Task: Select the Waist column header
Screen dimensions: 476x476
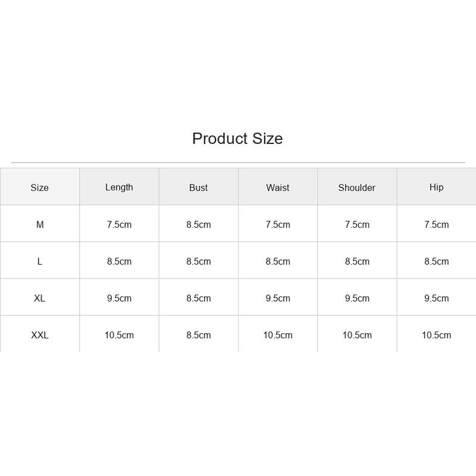Action: pyautogui.click(x=277, y=187)
